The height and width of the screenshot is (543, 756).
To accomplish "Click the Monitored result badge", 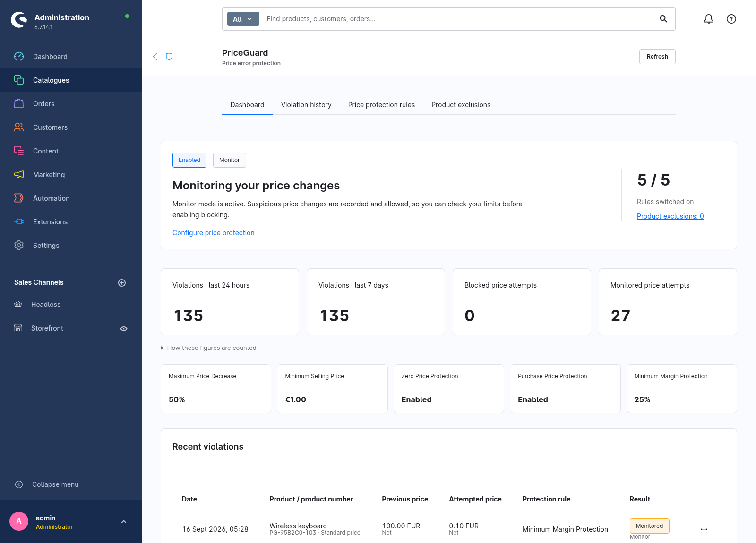I will coord(649,526).
